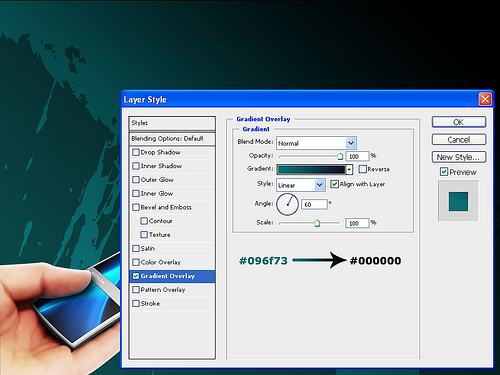Open the gradient picker arrow
500x375 pixels.
[349, 169]
